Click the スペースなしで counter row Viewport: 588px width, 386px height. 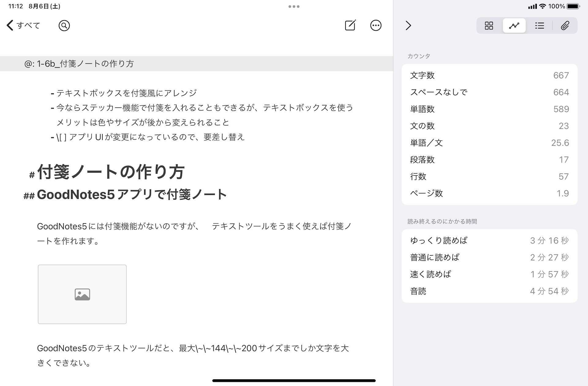489,92
